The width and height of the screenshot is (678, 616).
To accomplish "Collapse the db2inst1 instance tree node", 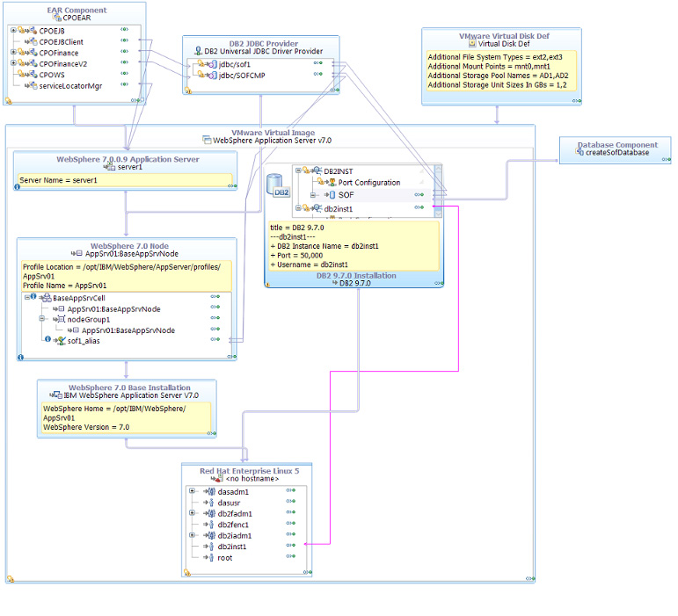I will 298,208.
